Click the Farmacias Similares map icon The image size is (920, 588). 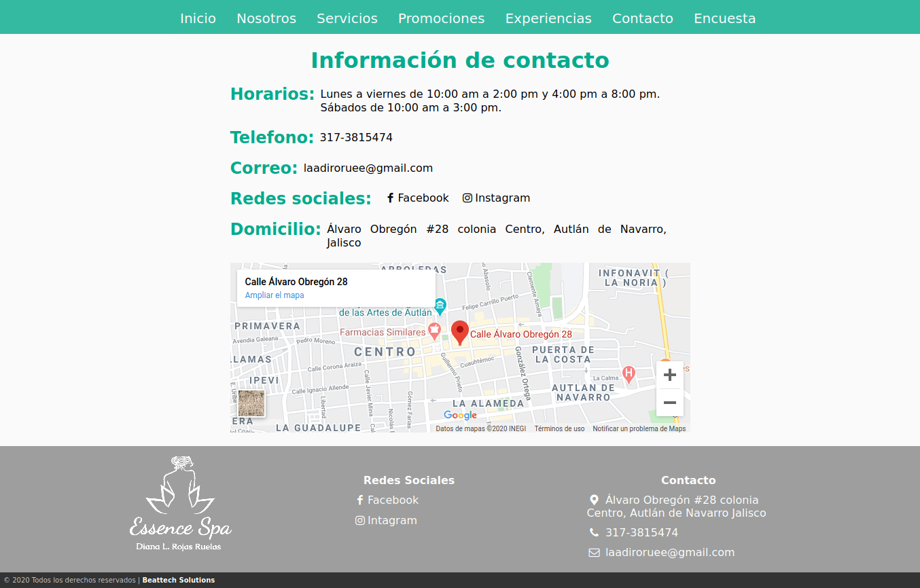point(435,332)
